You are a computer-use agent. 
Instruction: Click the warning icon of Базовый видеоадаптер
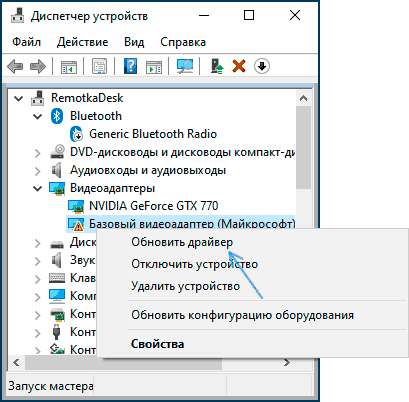(x=75, y=224)
